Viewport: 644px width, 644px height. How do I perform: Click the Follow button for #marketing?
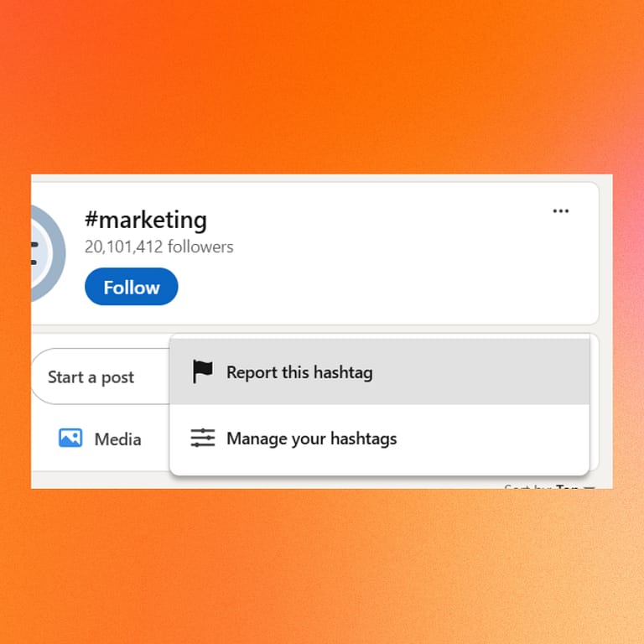tap(131, 287)
